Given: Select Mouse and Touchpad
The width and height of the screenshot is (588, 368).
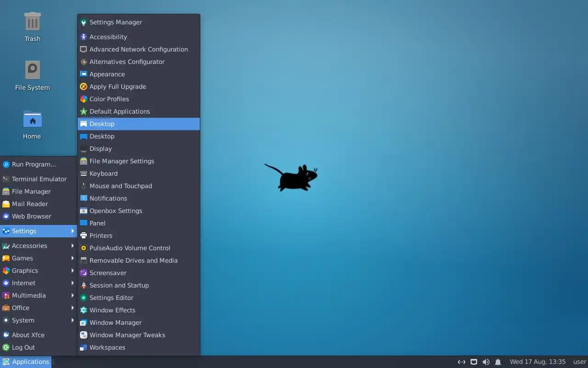Looking at the screenshot, I should tap(139, 186).
